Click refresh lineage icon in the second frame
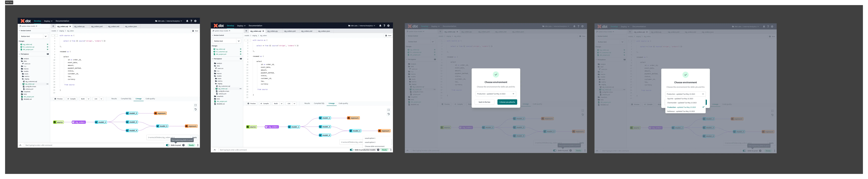868x179 pixels. [389, 114]
